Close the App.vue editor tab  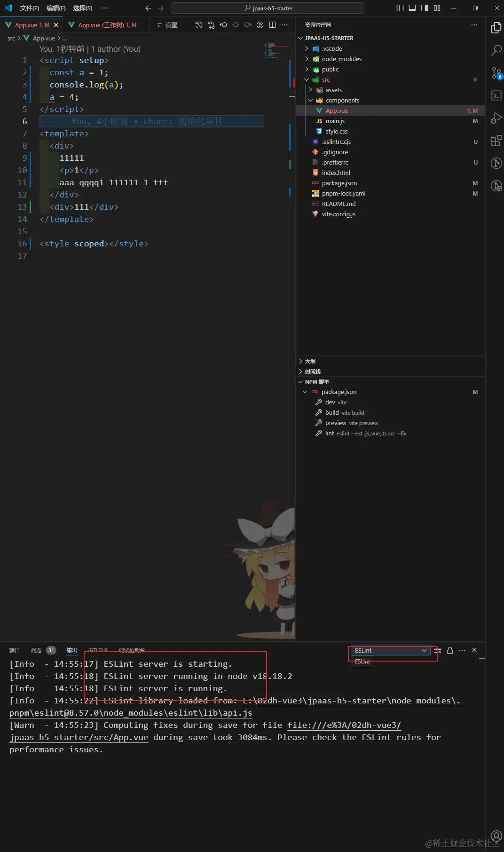(x=56, y=25)
